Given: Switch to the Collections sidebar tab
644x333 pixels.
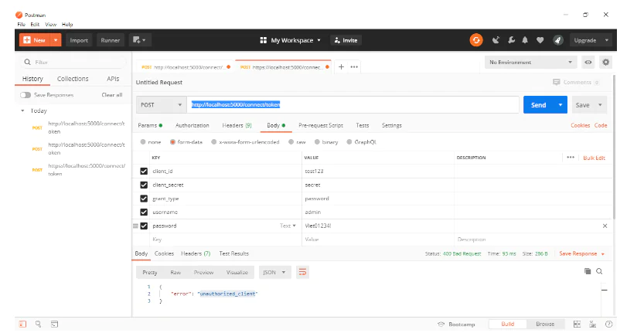Looking at the screenshot, I should pos(73,79).
